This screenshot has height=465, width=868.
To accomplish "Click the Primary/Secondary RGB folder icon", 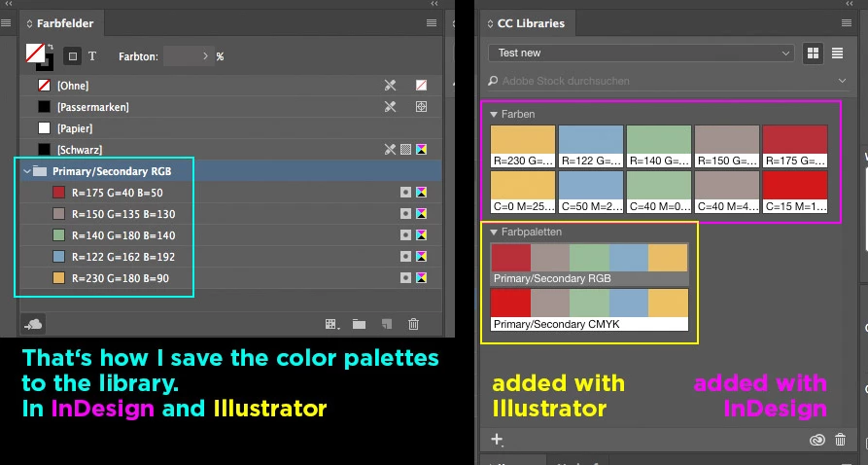I will (x=39, y=170).
